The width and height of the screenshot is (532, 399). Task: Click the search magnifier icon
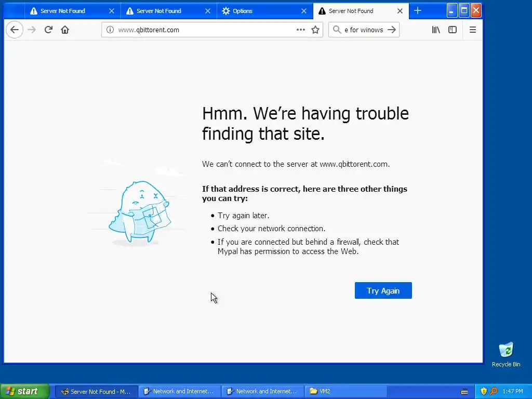(337, 30)
